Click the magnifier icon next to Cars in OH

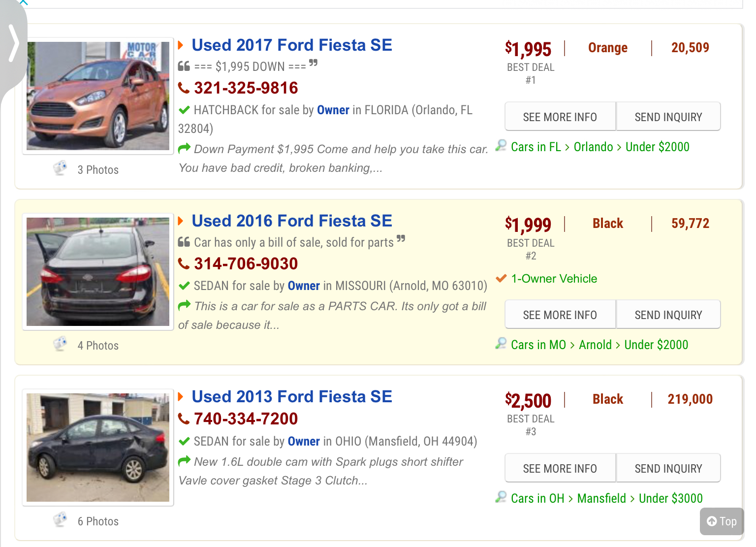pyautogui.click(x=501, y=497)
